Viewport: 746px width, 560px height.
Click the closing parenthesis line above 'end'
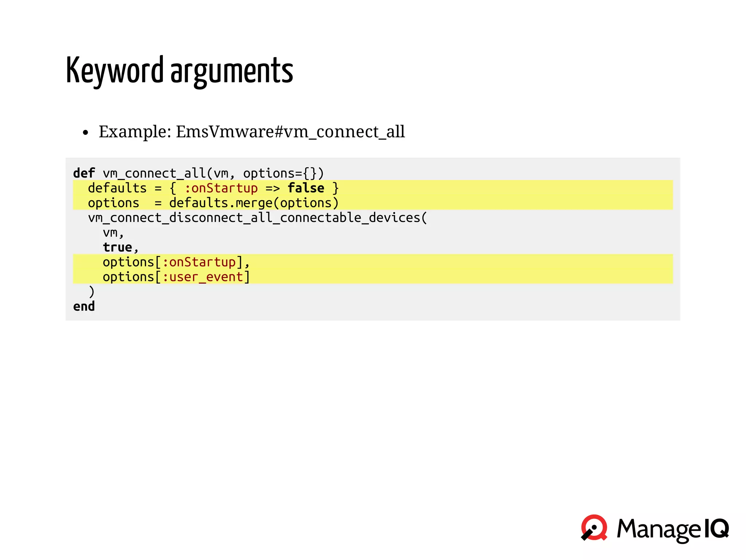coord(91,292)
